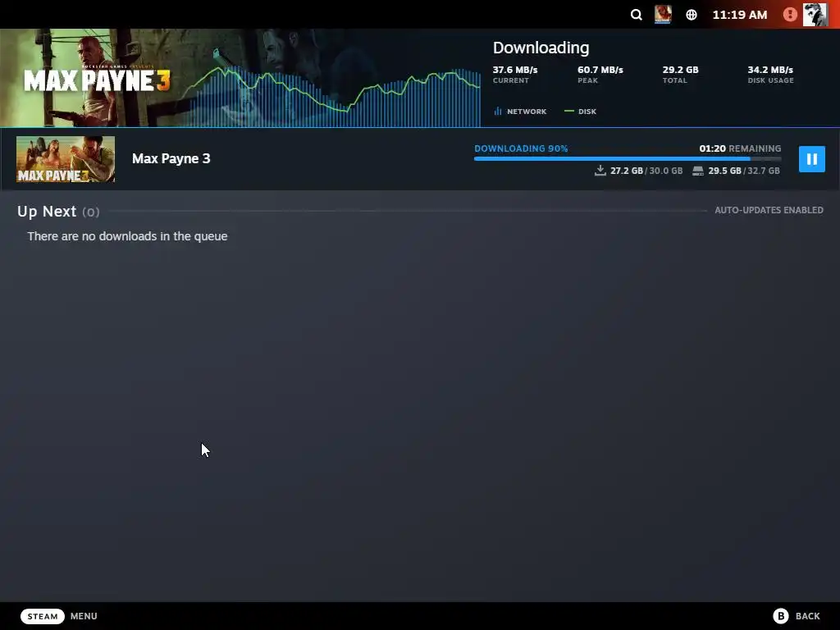Click the B controller button icon
The width and height of the screenshot is (840, 630).
point(781,616)
